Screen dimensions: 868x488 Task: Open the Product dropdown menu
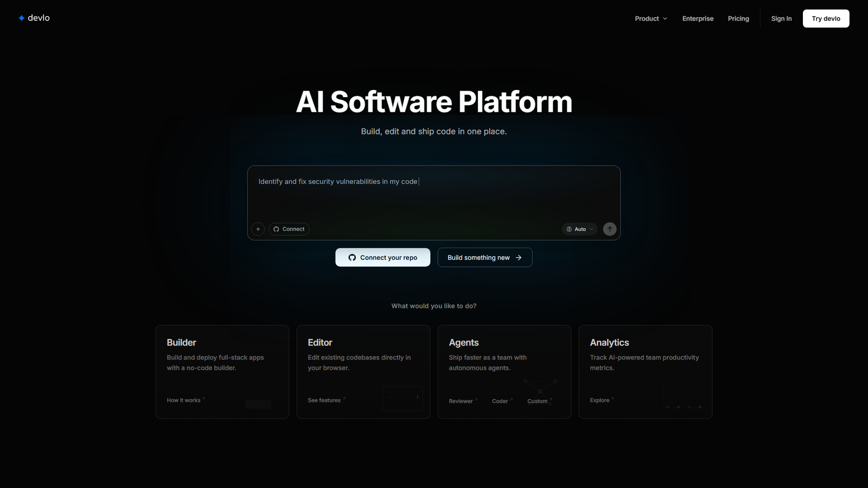click(x=650, y=18)
